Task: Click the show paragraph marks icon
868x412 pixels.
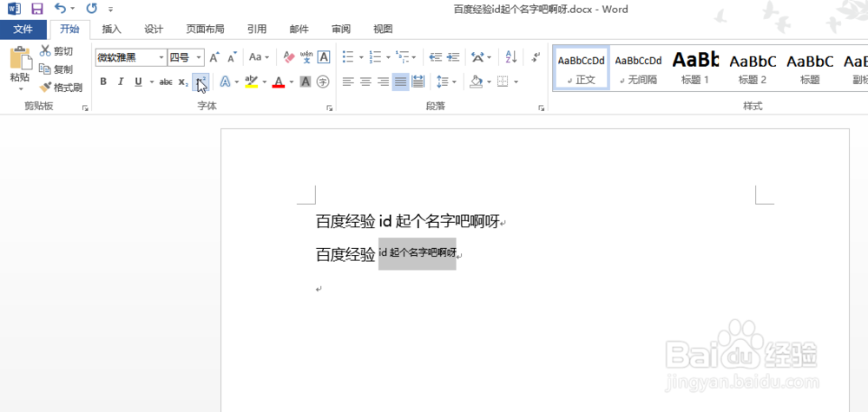Action: [536, 57]
